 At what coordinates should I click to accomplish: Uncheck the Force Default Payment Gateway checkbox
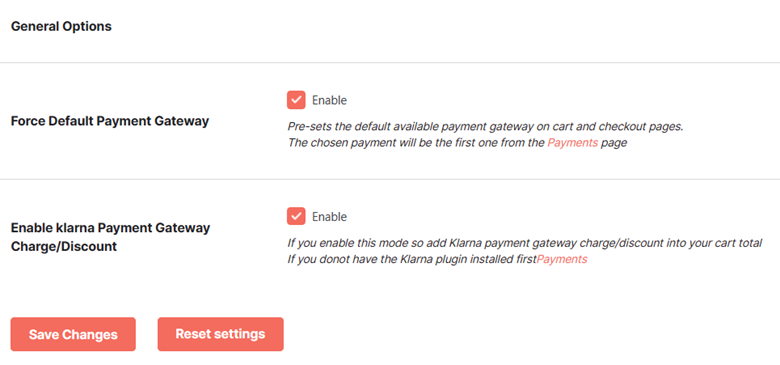click(x=296, y=100)
